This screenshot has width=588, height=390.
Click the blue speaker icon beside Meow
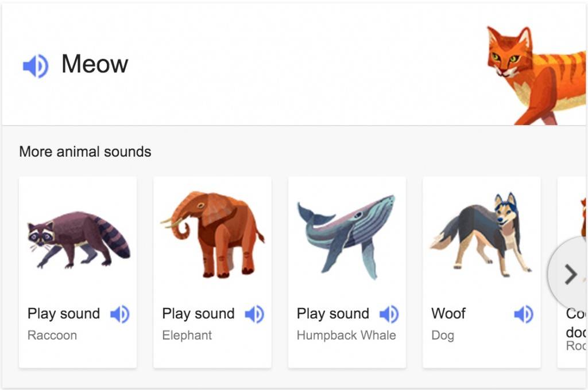34,64
